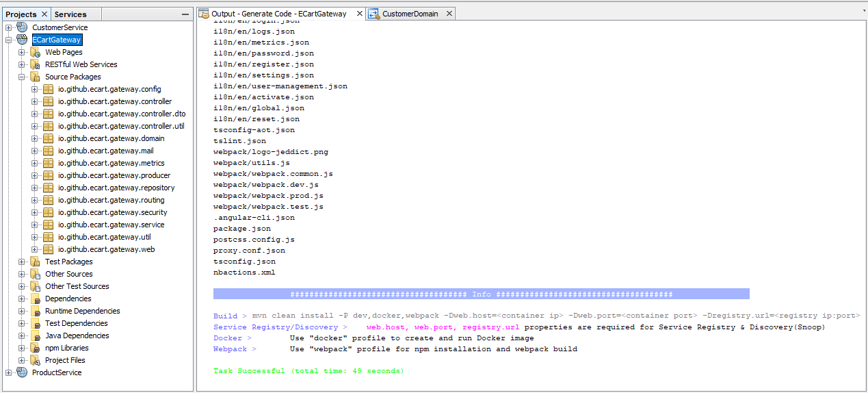This screenshot has width=868, height=393.
Task: Expand the ProductService project node
Action: click(9, 372)
